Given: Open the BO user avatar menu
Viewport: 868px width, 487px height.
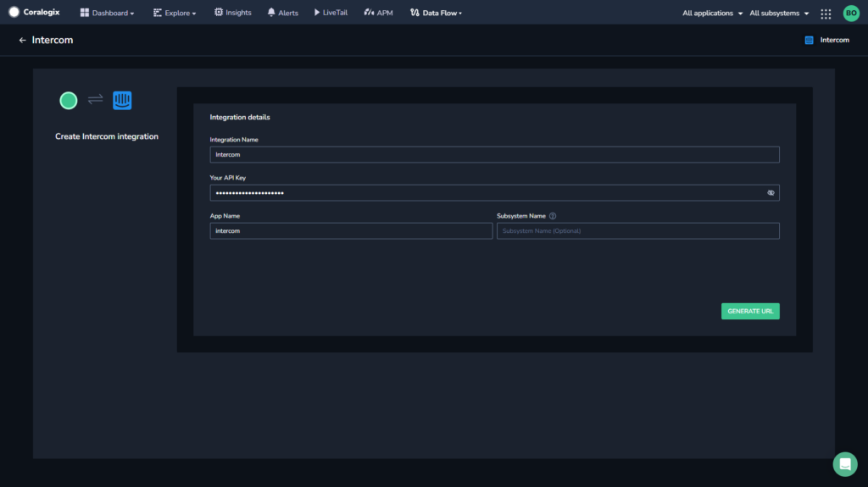Looking at the screenshot, I should point(851,14).
